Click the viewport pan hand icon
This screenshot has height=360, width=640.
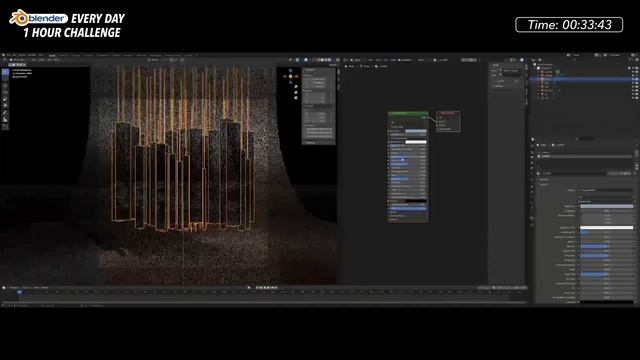(296, 92)
